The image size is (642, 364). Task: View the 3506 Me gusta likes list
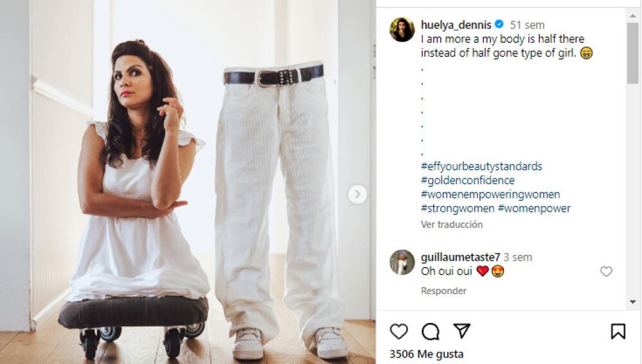426,354
